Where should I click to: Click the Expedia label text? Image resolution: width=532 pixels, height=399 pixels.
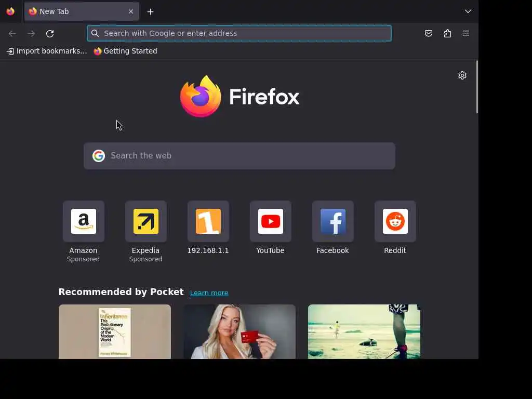[145, 251]
